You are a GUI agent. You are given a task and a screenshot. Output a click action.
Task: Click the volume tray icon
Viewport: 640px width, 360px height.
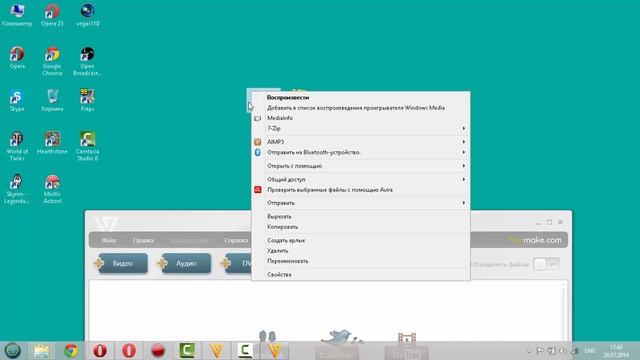(562, 351)
